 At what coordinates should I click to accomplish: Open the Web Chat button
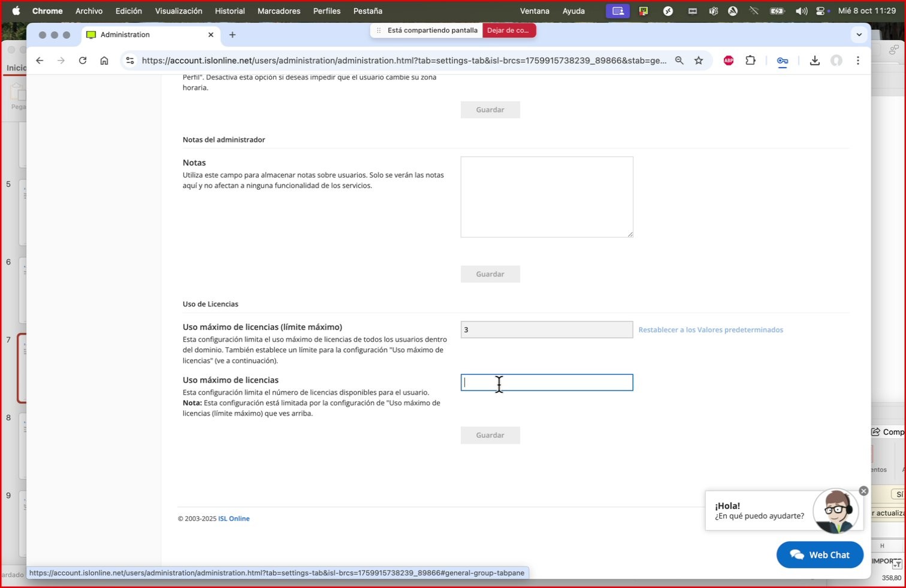pyautogui.click(x=820, y=554)
